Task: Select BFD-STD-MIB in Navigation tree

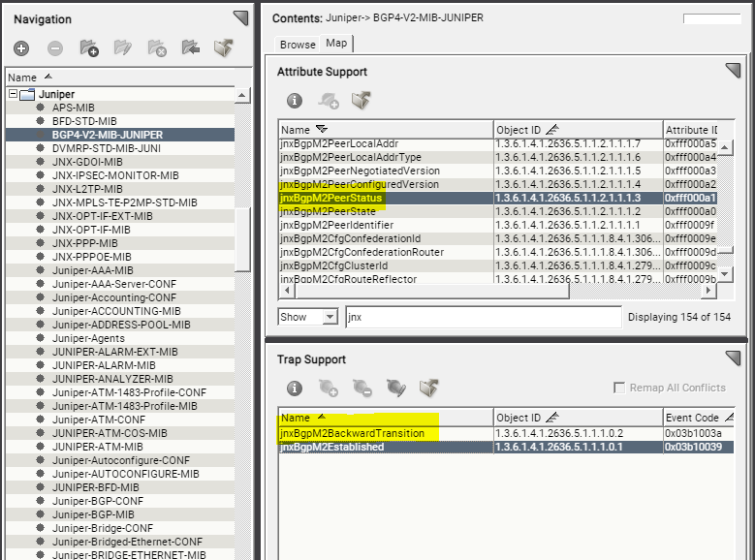Action: pyautogui.click(x=84, y=121)
